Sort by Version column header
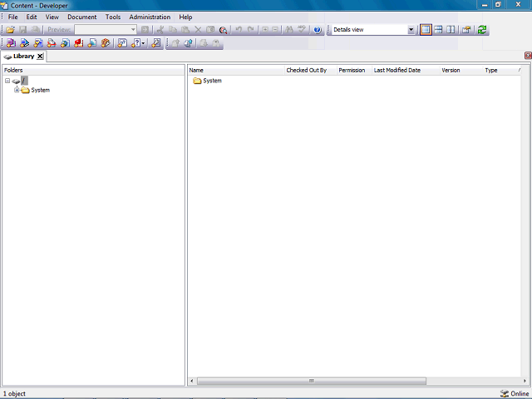532x399 pixels. pos(461,70)
